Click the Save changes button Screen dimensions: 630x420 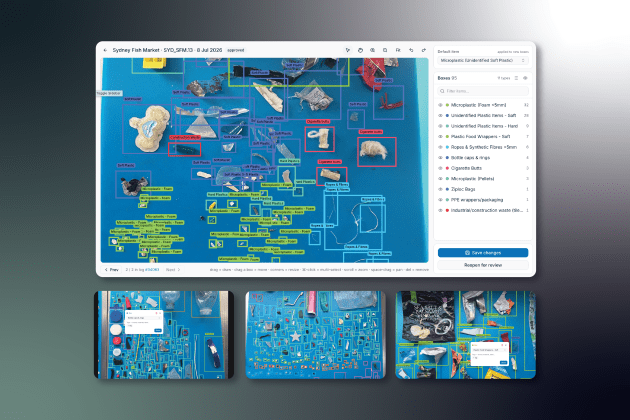(x=483, y=253)
